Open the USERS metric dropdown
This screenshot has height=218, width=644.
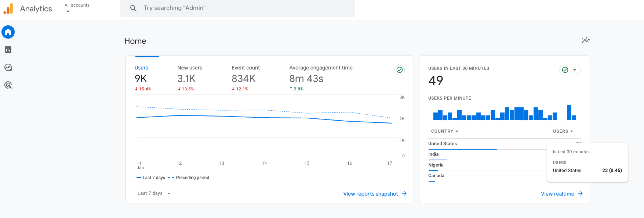[x=563, y=131]
